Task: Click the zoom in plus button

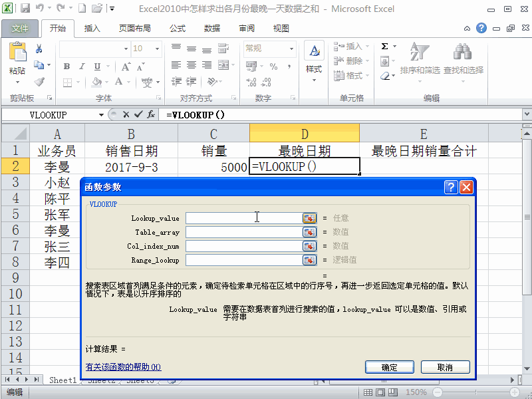Action: point(515,392)
